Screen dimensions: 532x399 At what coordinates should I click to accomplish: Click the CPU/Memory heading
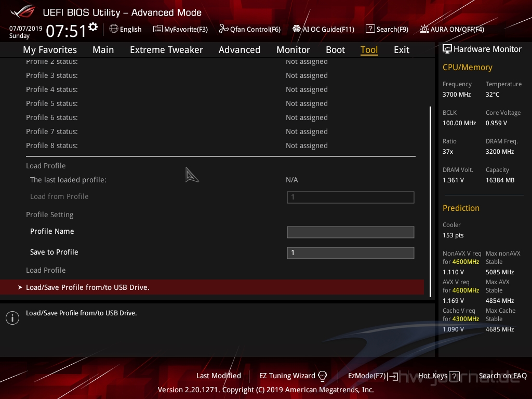pos(467,67)
